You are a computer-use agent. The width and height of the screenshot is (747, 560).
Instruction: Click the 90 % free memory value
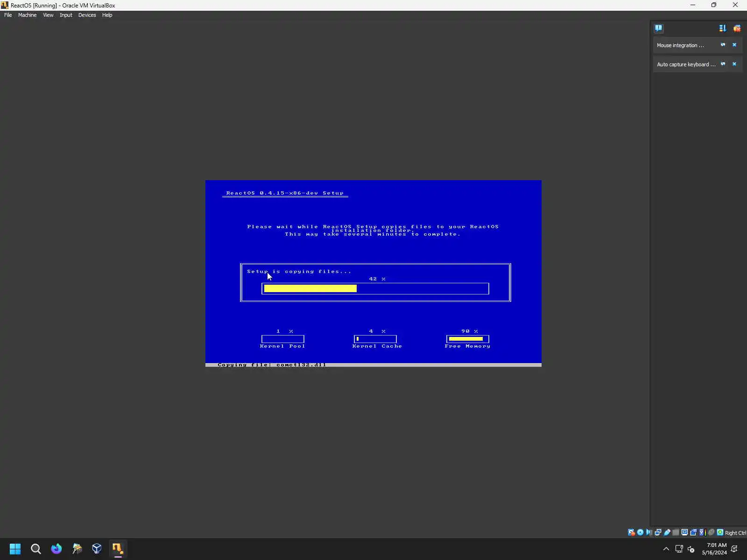[x=470, y=331]
